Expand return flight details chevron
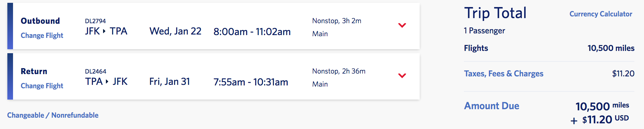The height and width of the screenshot is (129, 644). point(402,76)
